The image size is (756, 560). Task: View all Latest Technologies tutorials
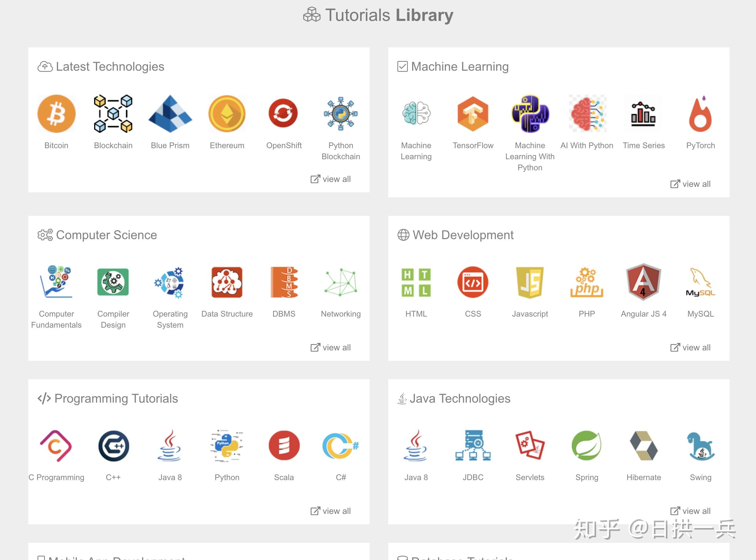[331, 179]
